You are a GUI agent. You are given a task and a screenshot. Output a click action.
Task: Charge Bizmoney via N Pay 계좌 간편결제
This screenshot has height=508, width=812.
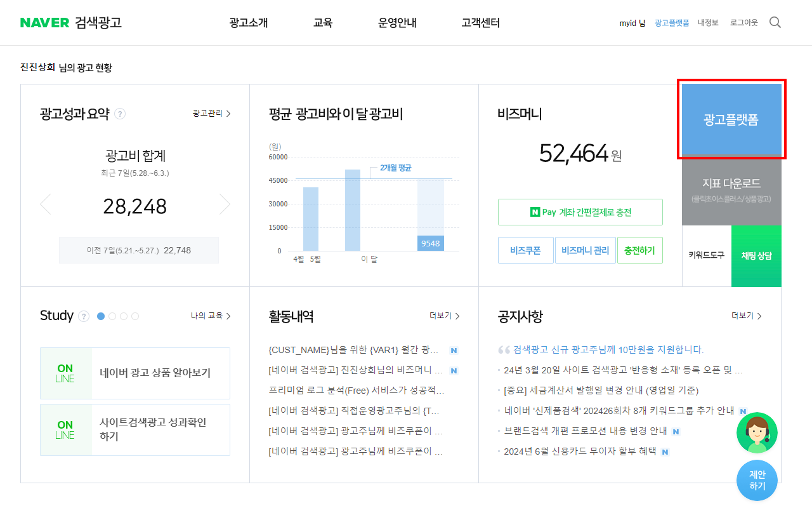[580, 211]
